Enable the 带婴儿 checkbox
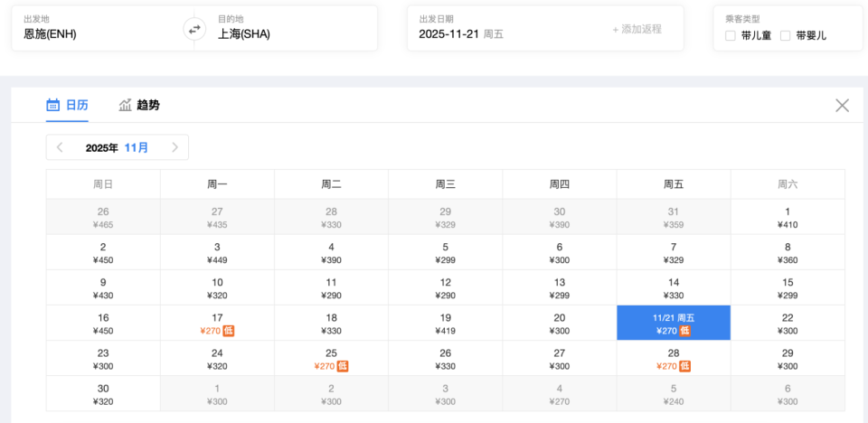 pos(786,36)
